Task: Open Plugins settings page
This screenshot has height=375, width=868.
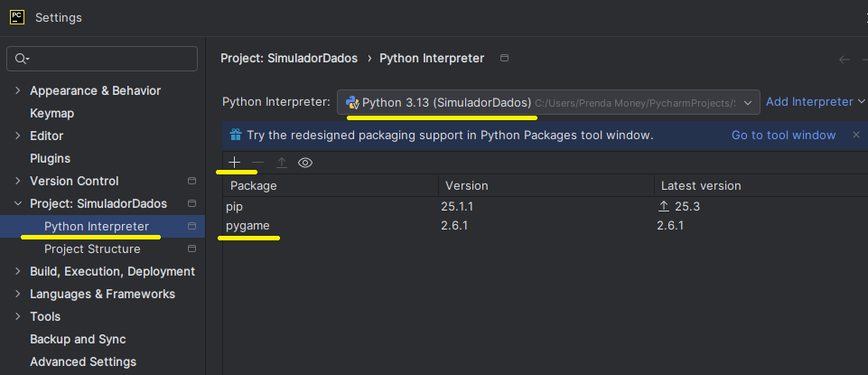Action: coord(50,158)
